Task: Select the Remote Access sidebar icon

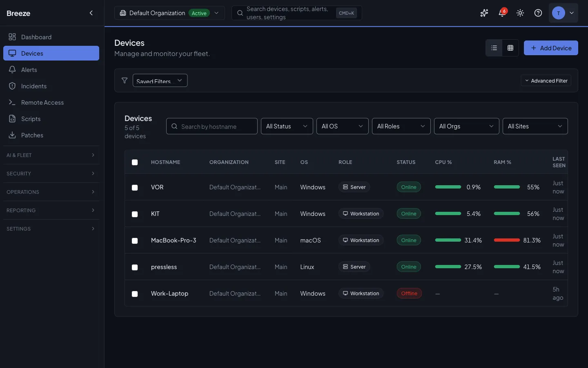Action: (x=12, y=102)
